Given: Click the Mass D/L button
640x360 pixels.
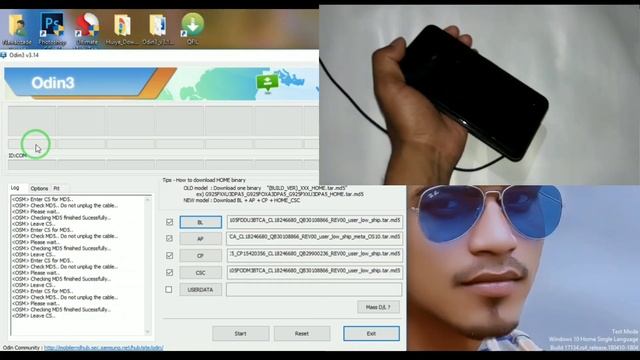Looking at the screenshot, I should tap(378, 307).
